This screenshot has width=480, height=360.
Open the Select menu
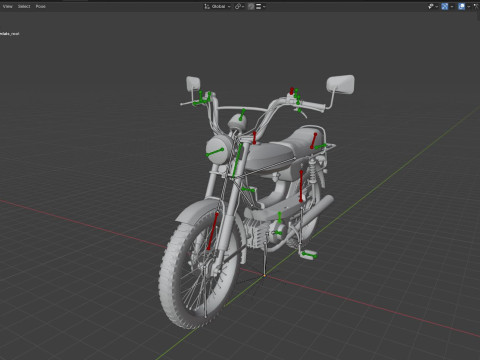(x=24, y=6)
